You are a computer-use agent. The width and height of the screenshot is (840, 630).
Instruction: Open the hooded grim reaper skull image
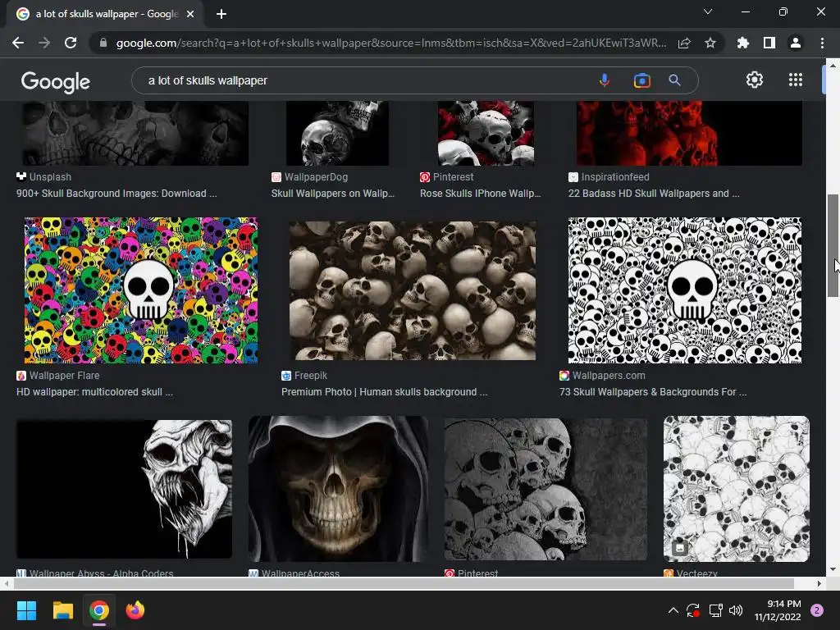pos(338,489)
